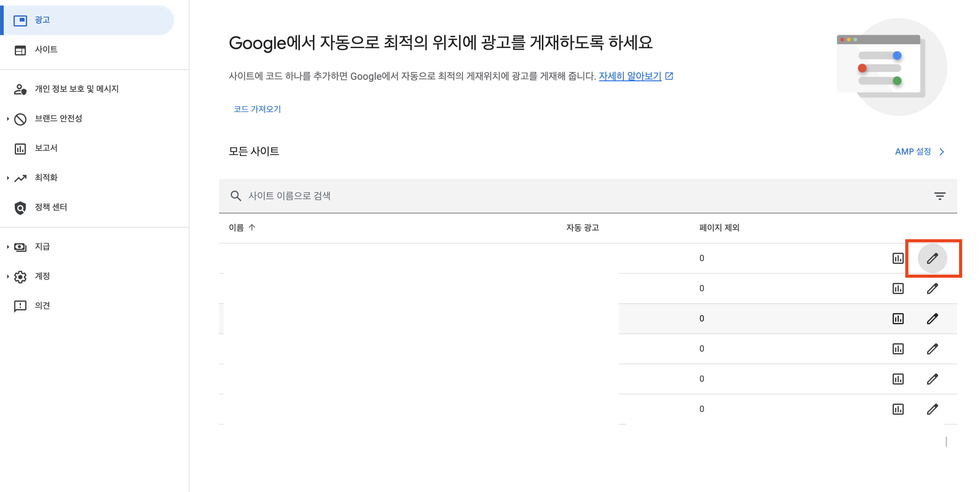This screenshot has width=980, height=492.
Task: Open the 자세히 알아보기 link
Action: (x=630, y=76)
